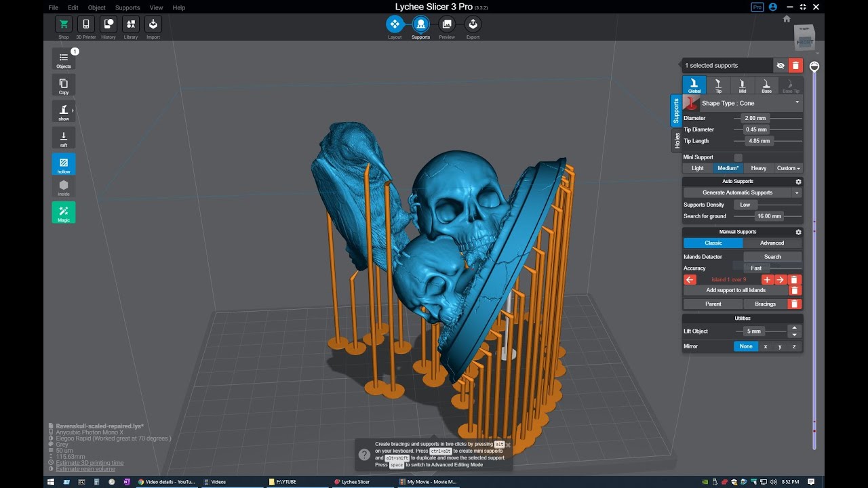Open Manual Supports settings gear
The height and width of the screenshot is (488, 868).
(x=798, y=232)
